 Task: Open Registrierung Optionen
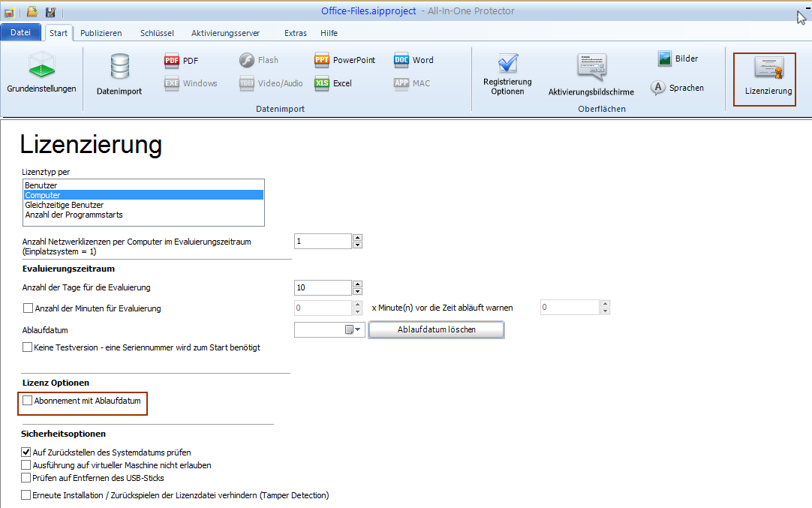click(507, 74)
